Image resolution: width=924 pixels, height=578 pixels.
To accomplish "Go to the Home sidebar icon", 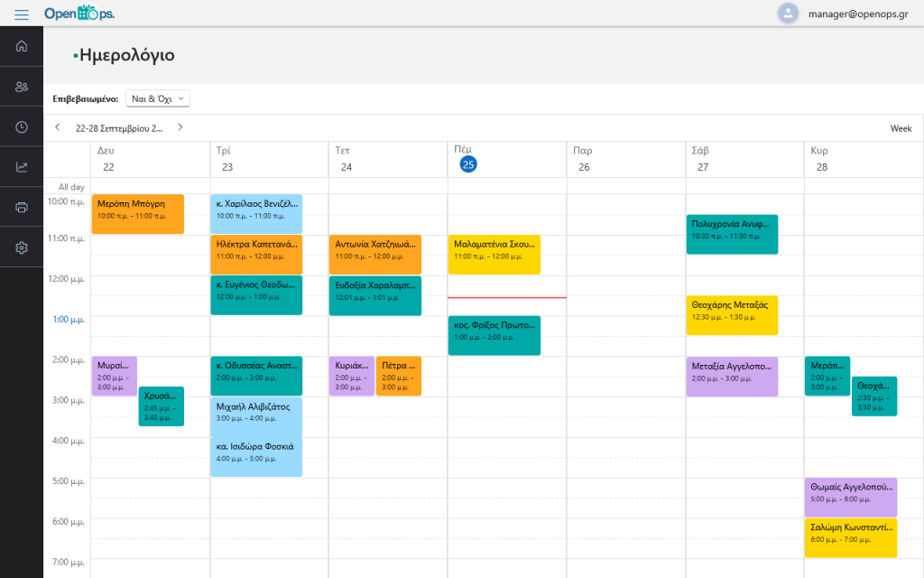I will coord(22,46).
